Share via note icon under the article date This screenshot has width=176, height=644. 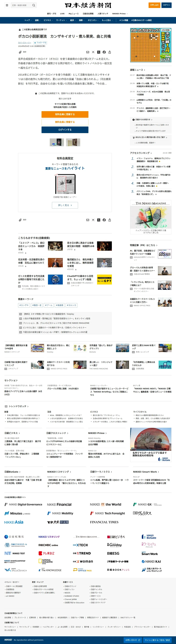point(93,52)
